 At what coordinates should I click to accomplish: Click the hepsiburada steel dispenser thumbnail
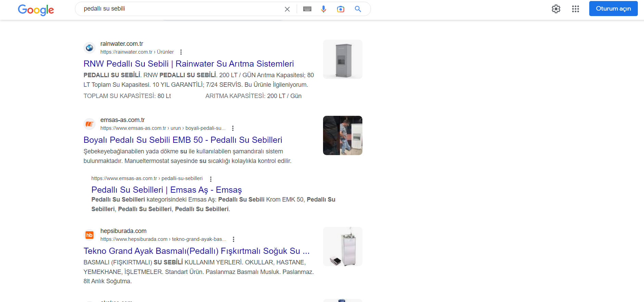[343, 247]
